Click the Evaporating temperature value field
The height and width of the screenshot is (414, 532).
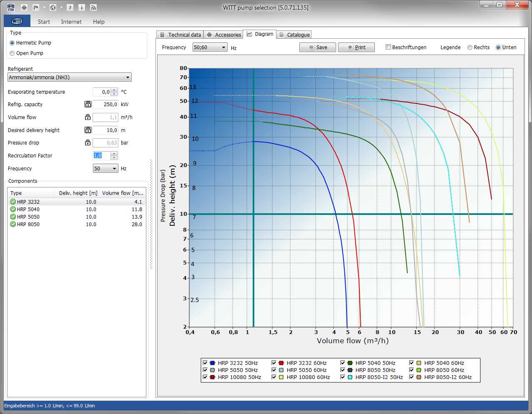(x=102, y=92)
